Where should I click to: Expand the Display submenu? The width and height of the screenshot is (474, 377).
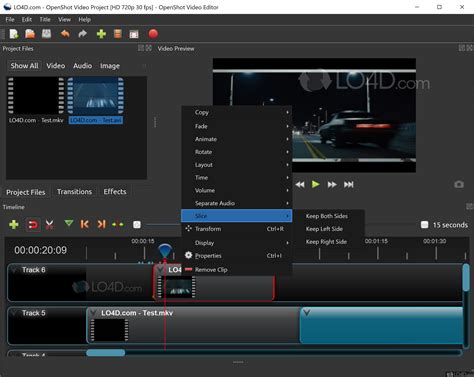pyautogui.click(x=237, y=243)
